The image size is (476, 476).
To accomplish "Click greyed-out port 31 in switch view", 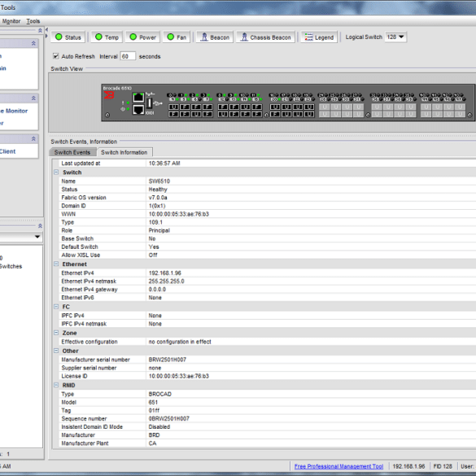I will point(359,114).
